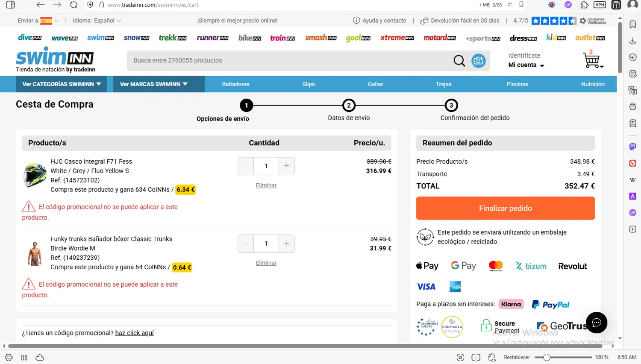Open the Bookmarks panel in the sidebar
Image resolution: width=641 pixels, height=364 pixels.
click(633, 24)
